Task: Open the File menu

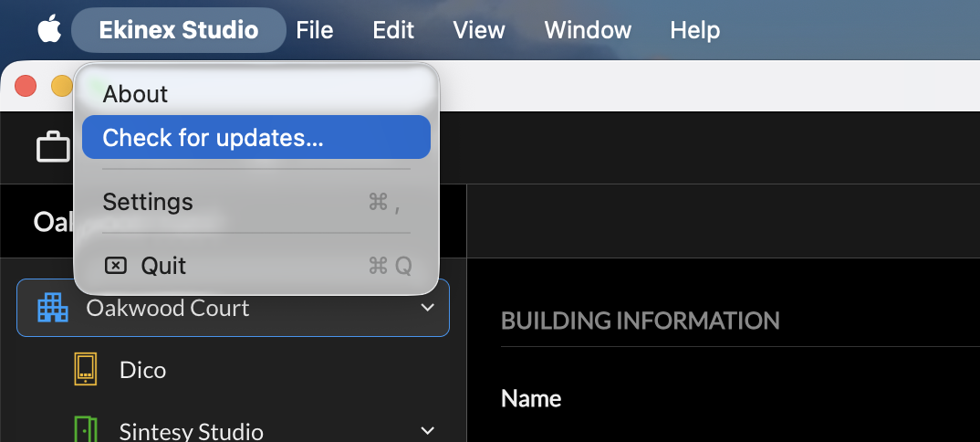Action: (x=315, y=30)
